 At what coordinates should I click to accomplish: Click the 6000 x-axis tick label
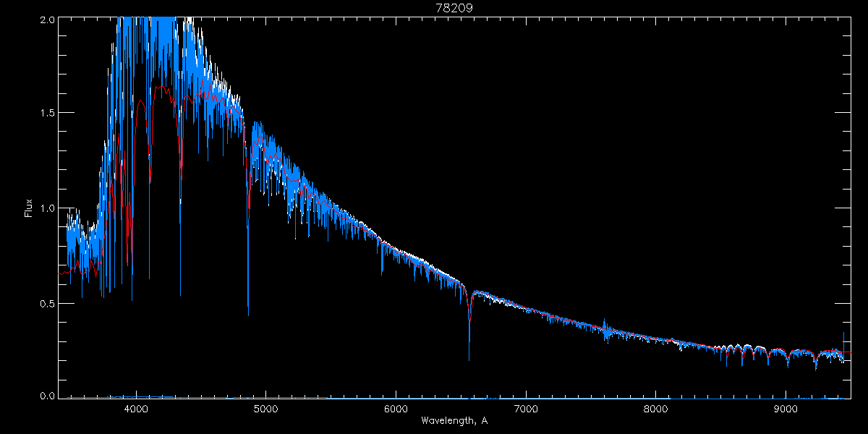coord(396,409)
